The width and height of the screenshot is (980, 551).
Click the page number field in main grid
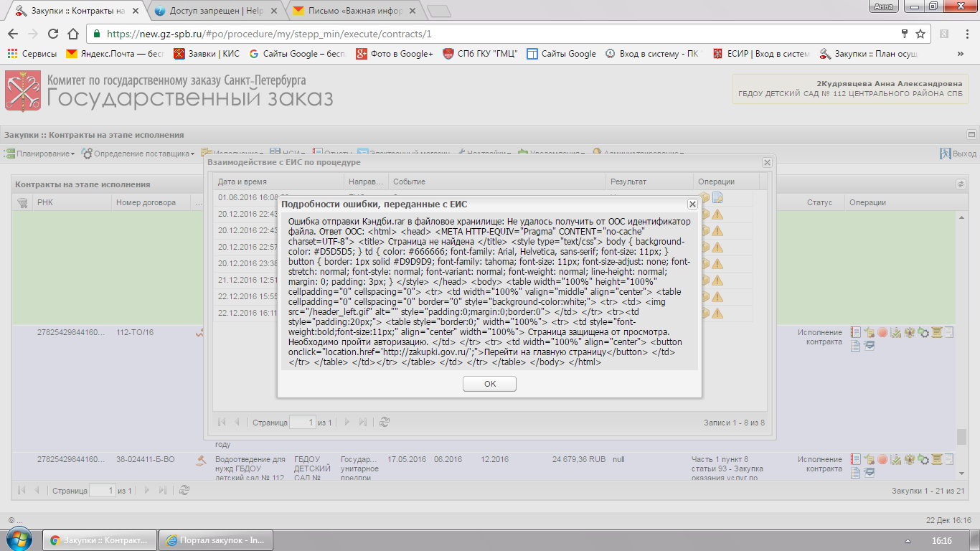pyautogui.click(x=102, y=491)
